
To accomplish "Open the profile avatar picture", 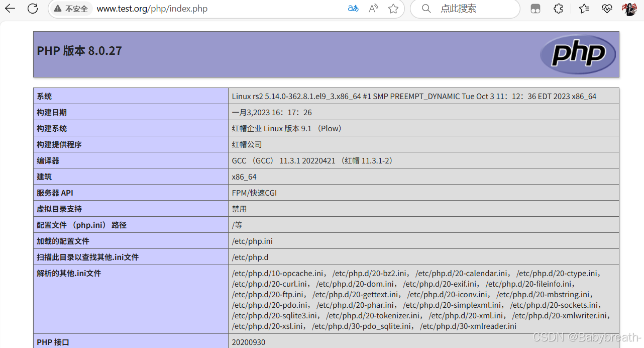I will click(629, 9).
